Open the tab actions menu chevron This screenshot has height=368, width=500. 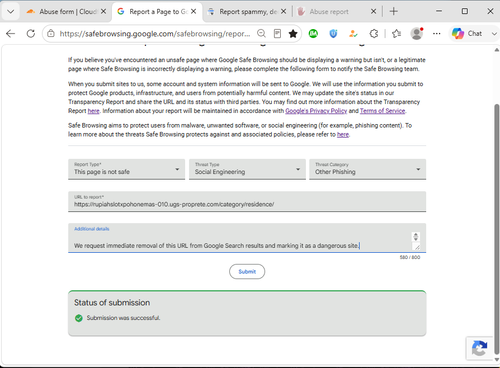(x=11, y=12)
